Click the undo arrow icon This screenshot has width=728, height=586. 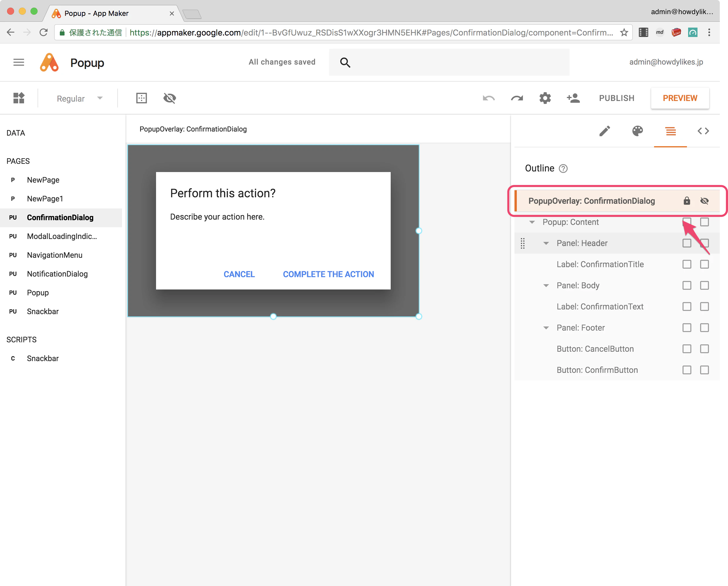pyautogui.click(x=489, y=98)
